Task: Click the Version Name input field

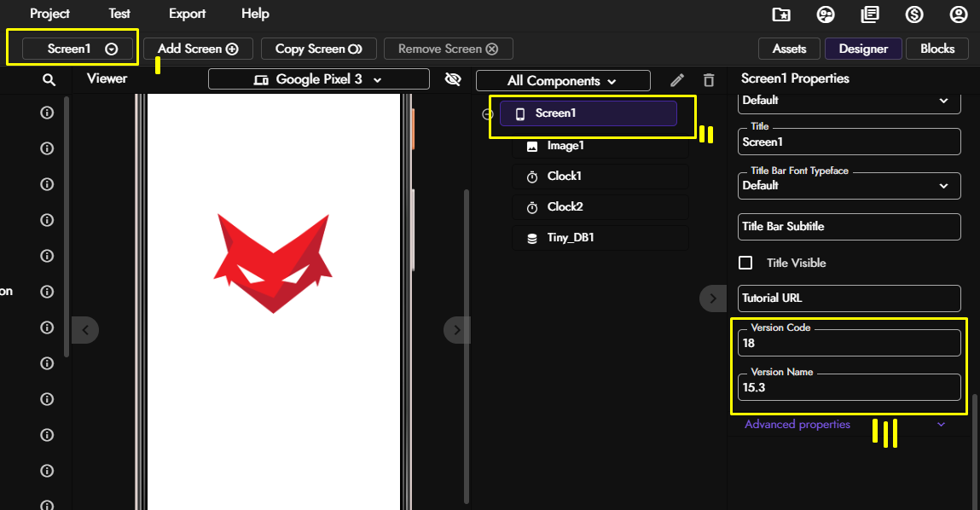Action: (849, 387)
